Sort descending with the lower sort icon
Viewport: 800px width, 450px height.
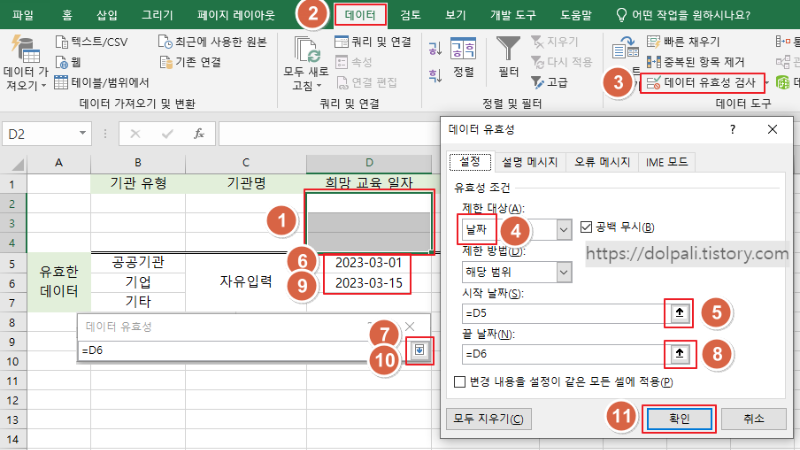coord(435,76)
